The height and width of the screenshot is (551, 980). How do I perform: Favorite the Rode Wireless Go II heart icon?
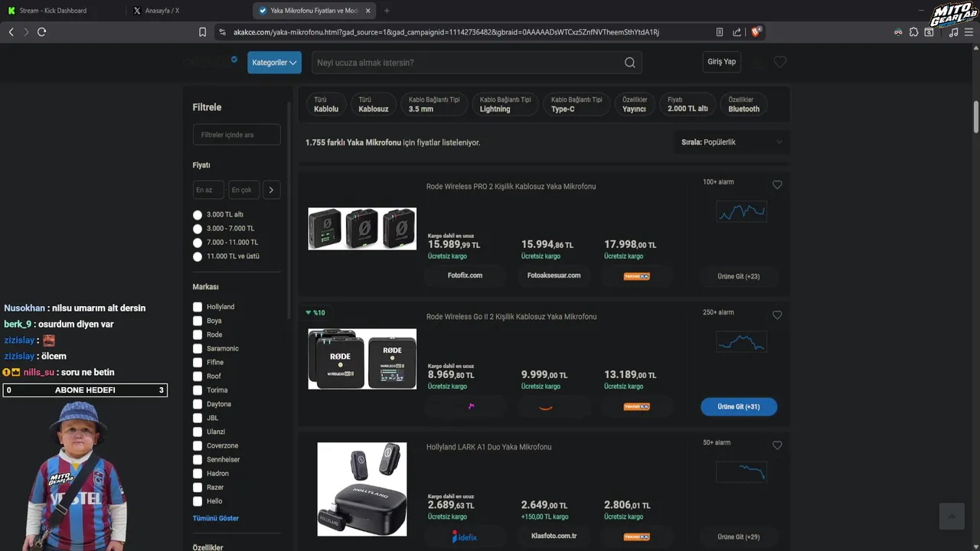tap(777, 315)
